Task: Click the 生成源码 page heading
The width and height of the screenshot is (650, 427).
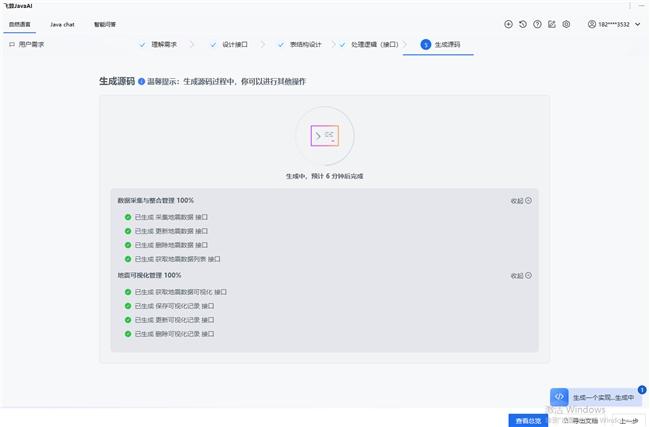Action: tap(117, 81)
